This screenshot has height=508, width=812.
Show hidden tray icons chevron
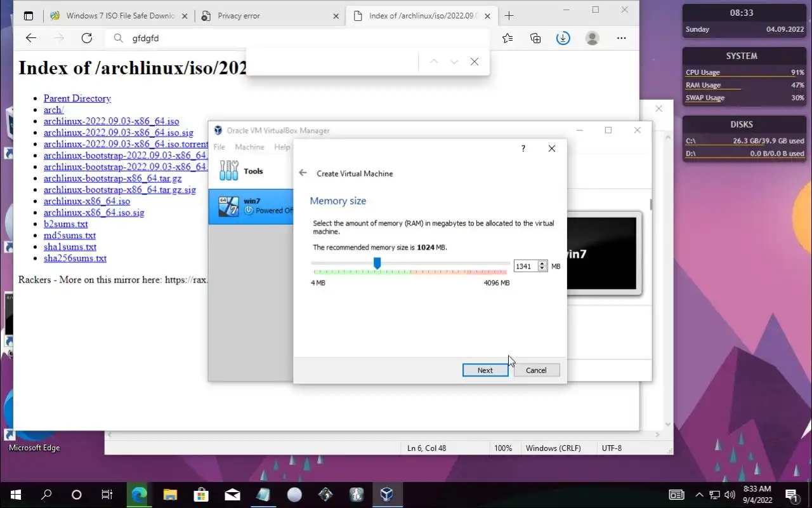[x=699, y=495]
